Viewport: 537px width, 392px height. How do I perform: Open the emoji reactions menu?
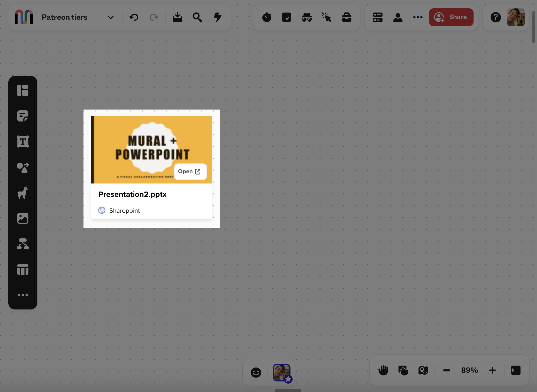256,373
